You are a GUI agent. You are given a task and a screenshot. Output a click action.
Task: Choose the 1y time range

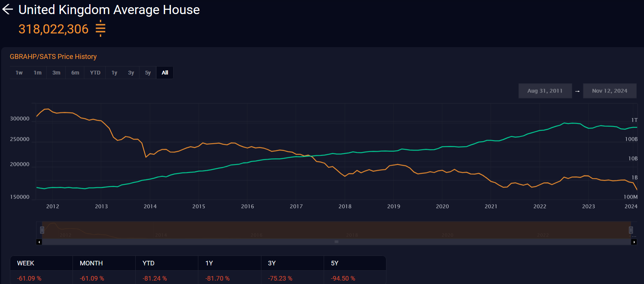[114, 73]
